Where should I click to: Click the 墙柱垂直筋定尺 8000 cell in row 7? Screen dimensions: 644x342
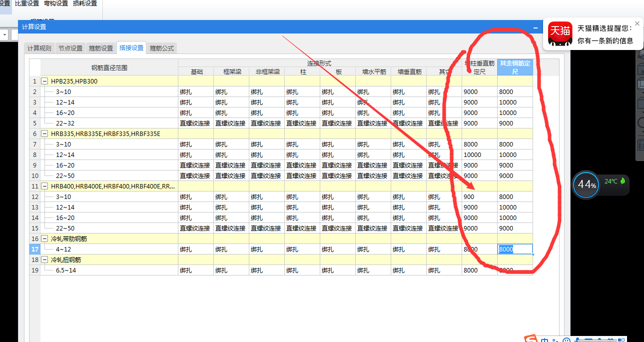click(480, 144)
